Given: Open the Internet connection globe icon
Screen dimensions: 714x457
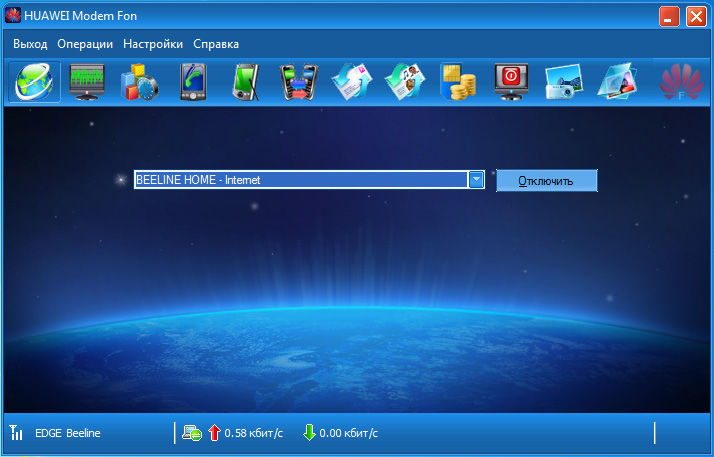Looking at the screenshot, I should (x=34, y=82).
